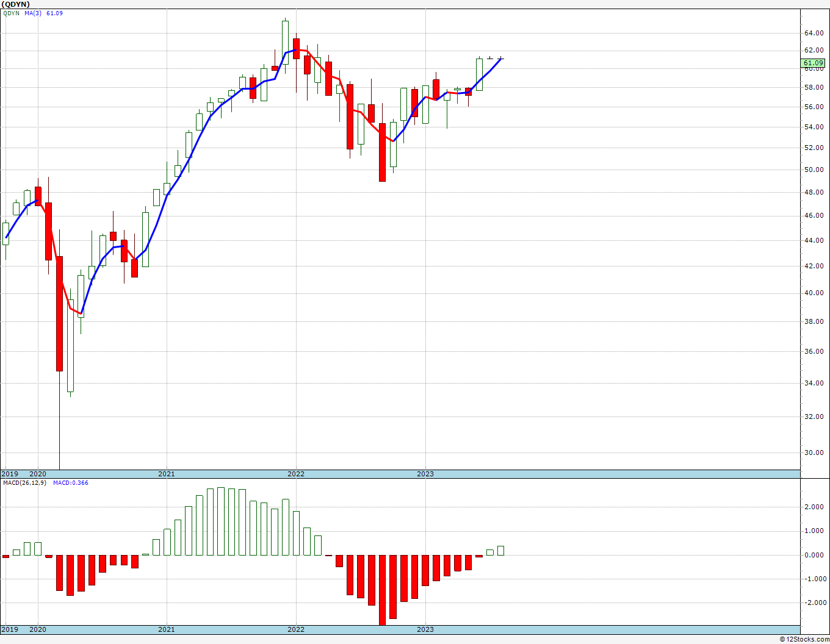Select the 58.00 price axis label
The height and width of the screenshot is (644, 830).
pyautogui.click(x=814, y=87)
